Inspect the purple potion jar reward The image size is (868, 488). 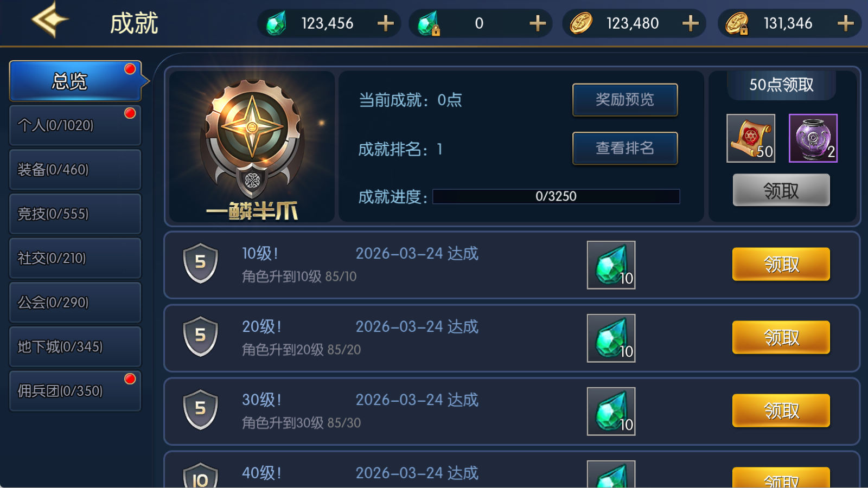[x=813, y=138]
